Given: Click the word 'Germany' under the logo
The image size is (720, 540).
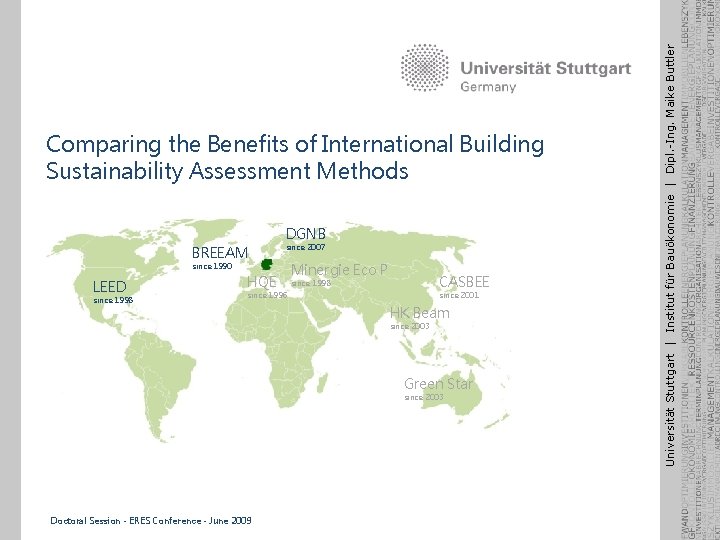Looking at the screenshot, I should (x=488, y=87).
